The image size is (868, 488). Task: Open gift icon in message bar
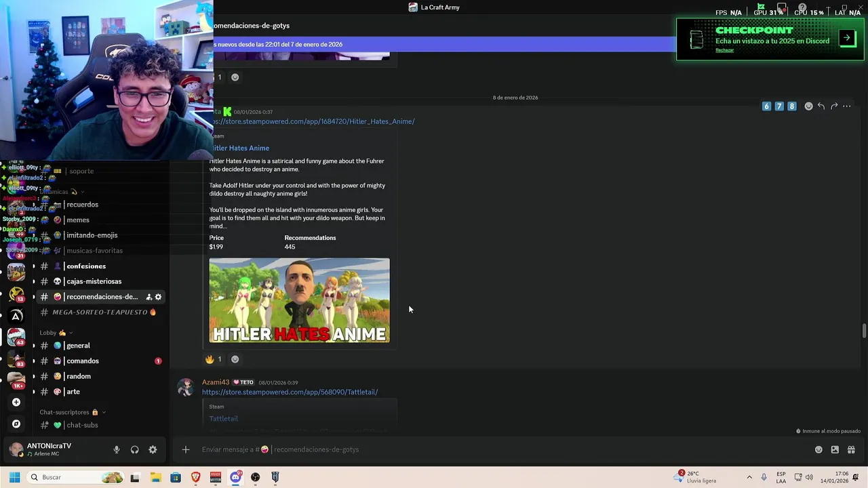click(x=851, y=449)
